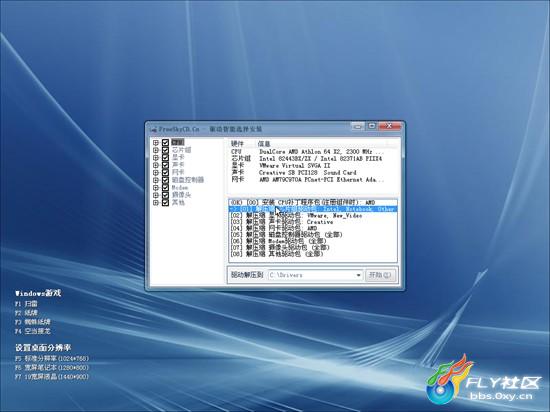Uncheck the 摄像头 checkbox
The width and height of the screenshot is (550, 412).
[166, 195]
